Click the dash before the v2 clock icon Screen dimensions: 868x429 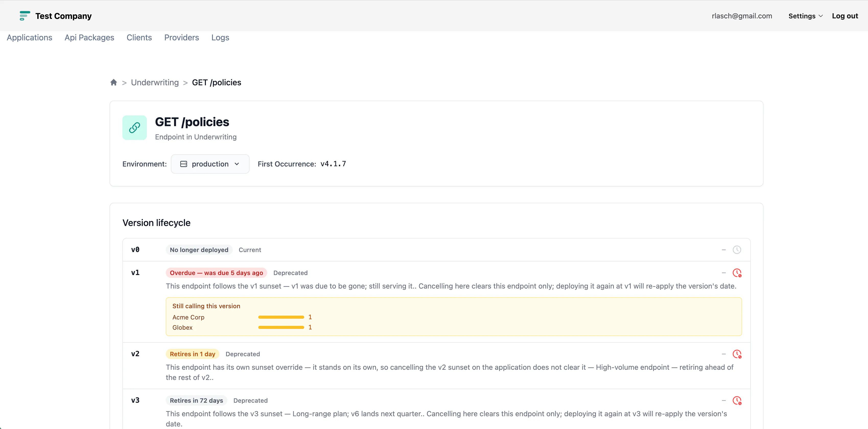tap(724, 354)
